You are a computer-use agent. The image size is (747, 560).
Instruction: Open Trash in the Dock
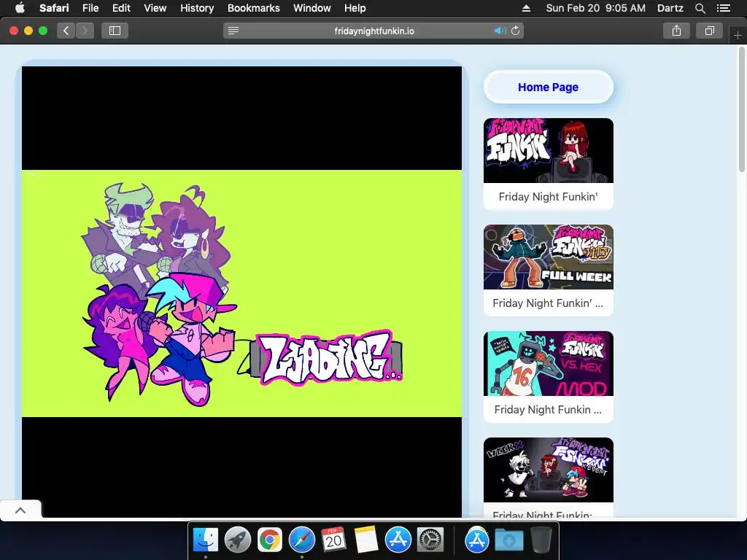point(541,540)
